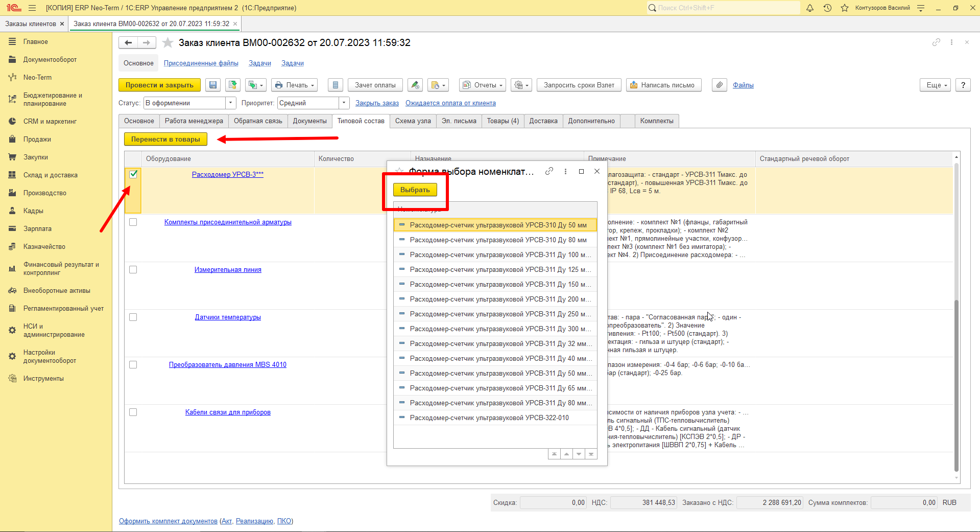Screen dimensions: 980x532
Task: Check the Комплекты присоединительной арматуры checkbox
Action: [x=133, y=222]
